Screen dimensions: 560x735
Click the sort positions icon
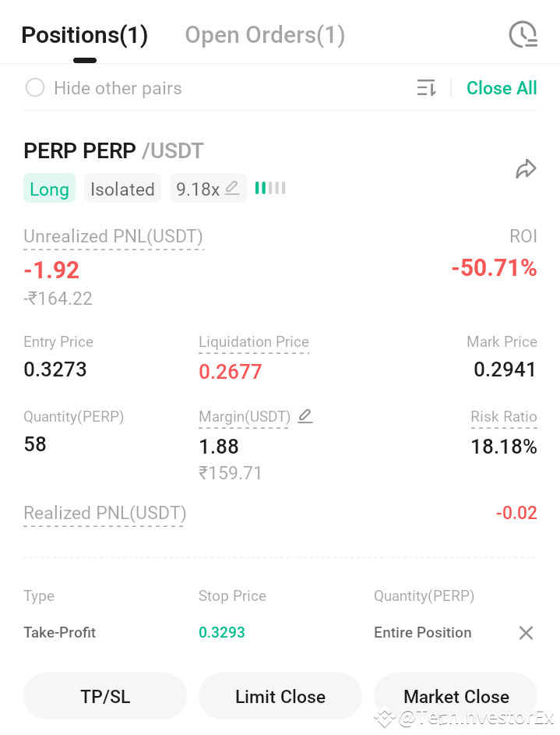point(427,87)
